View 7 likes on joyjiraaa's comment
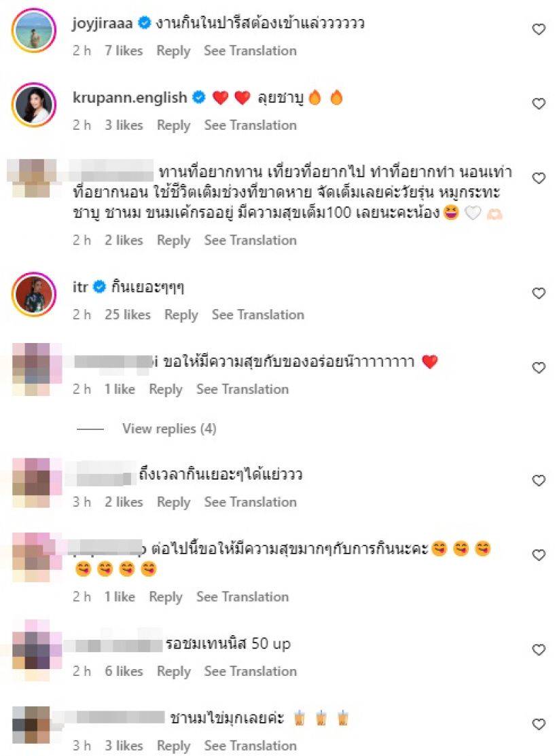 click(124, 51)
